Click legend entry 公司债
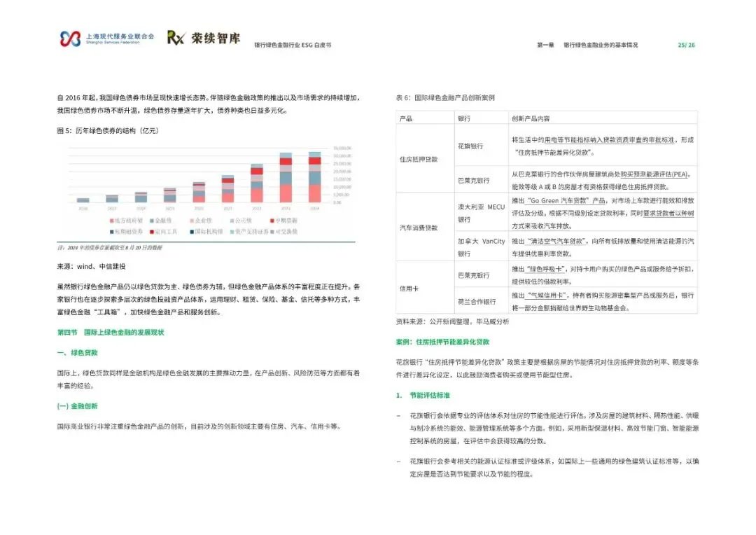 point(241,221)
